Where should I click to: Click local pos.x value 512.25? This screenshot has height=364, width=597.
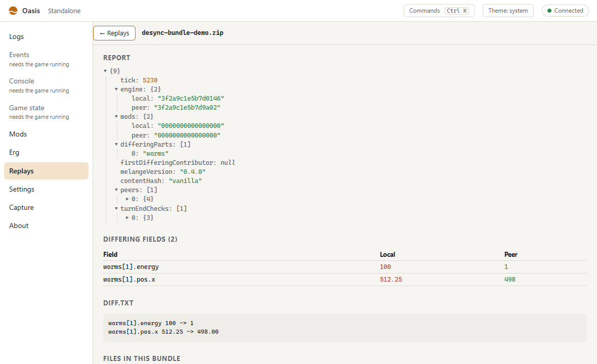point(391,280)
